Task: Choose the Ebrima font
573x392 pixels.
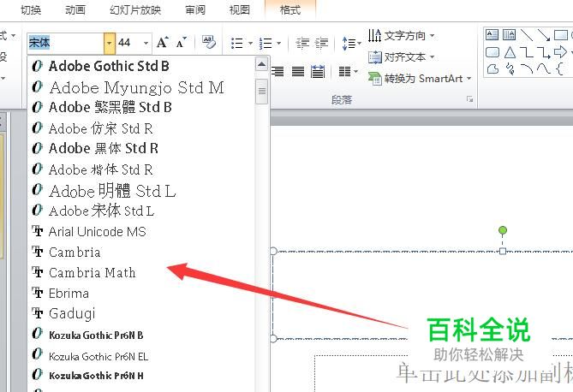Action: pos(141,293)
